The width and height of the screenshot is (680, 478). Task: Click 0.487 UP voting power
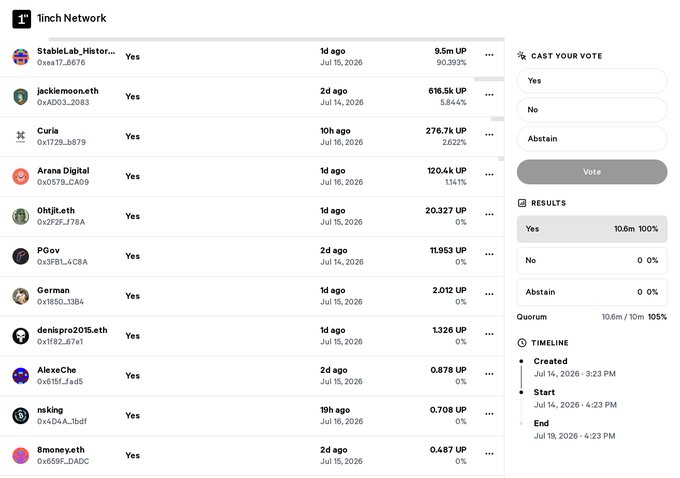point(448,450)
